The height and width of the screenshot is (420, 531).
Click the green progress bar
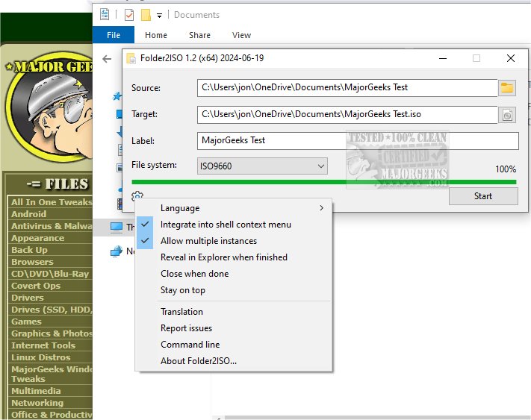pyautogui.click(x=323, y=182)
